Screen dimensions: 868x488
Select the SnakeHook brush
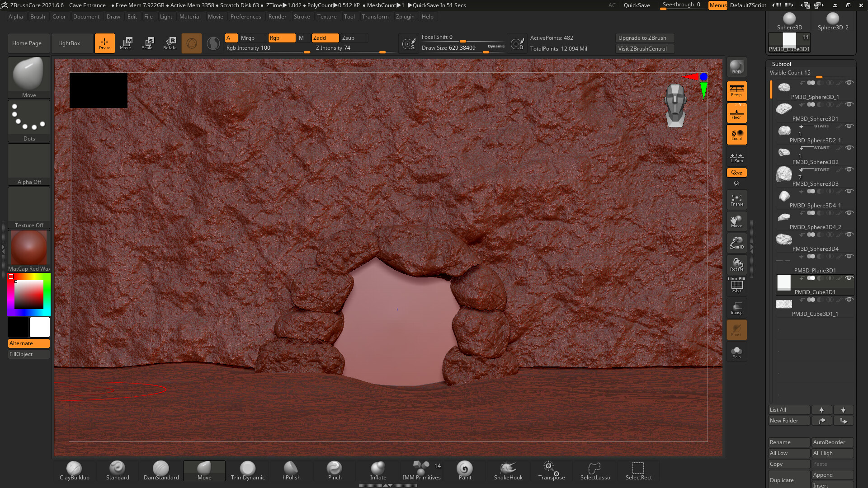(x=508, y=471)
